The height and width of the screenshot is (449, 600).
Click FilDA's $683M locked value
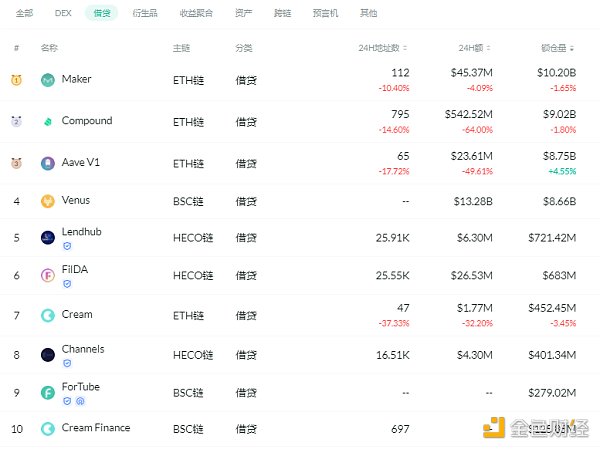point(559,276)
